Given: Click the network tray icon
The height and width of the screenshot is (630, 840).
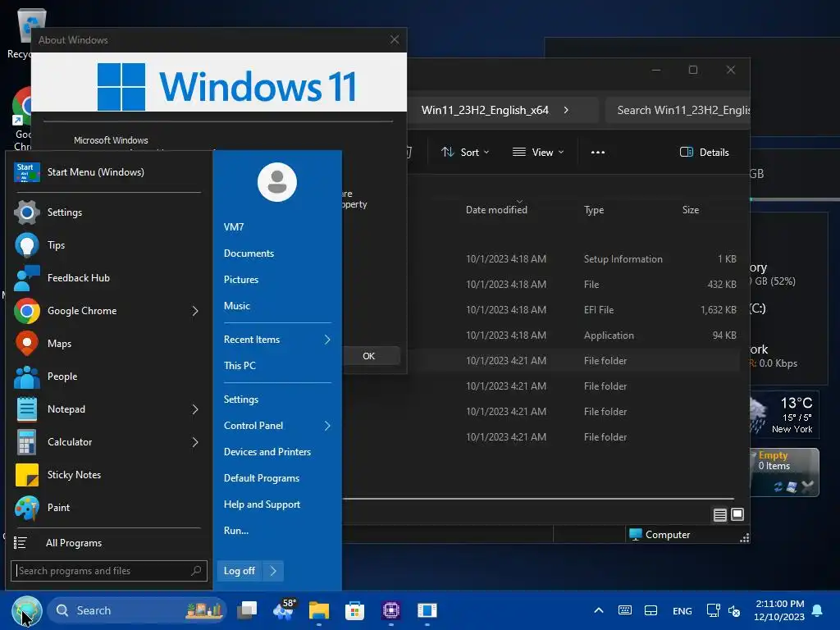Looking at the screenshot, I should click(713, 610).
